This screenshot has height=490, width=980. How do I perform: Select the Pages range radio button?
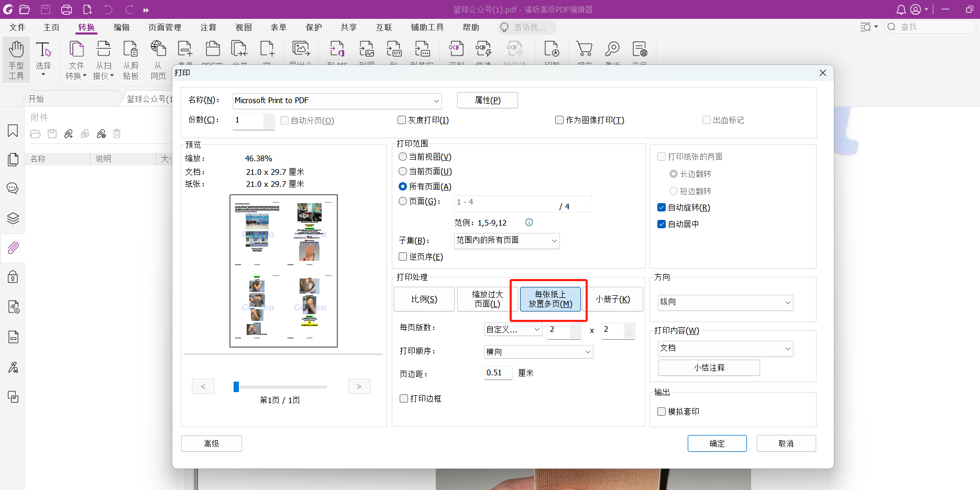[x=403, y=201]
